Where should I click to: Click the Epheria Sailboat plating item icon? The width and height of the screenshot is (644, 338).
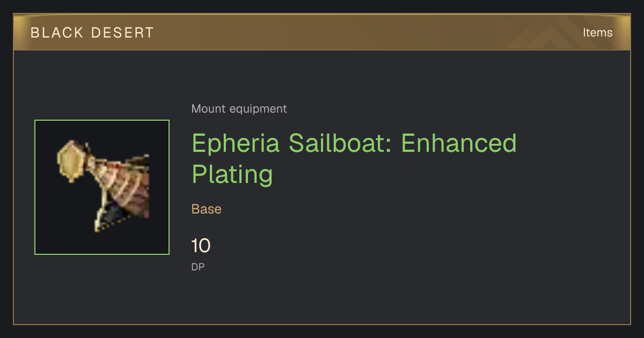click(x=102, y=187)
